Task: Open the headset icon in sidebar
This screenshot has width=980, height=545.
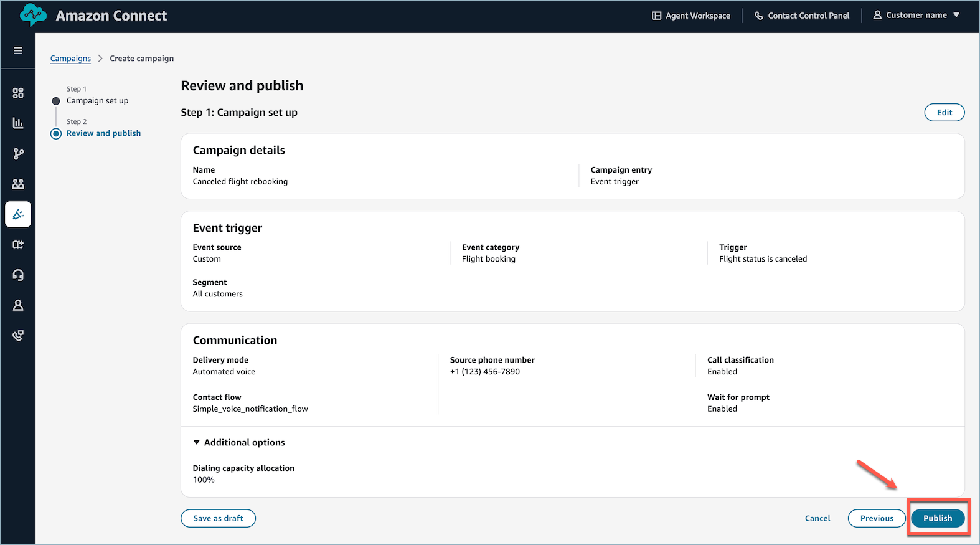Action: [x=18, y=275]
